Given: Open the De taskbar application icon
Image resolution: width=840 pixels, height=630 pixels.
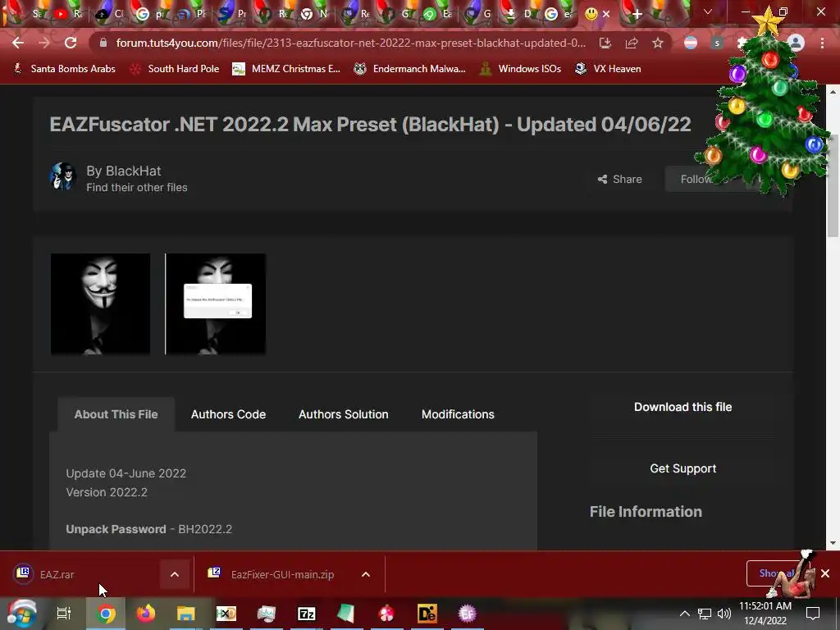Looking at the screenshot, I should click(427, 614).
